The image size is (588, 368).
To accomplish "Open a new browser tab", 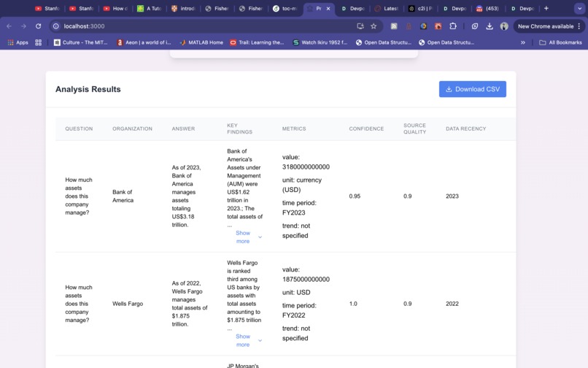I will (546, 8).
